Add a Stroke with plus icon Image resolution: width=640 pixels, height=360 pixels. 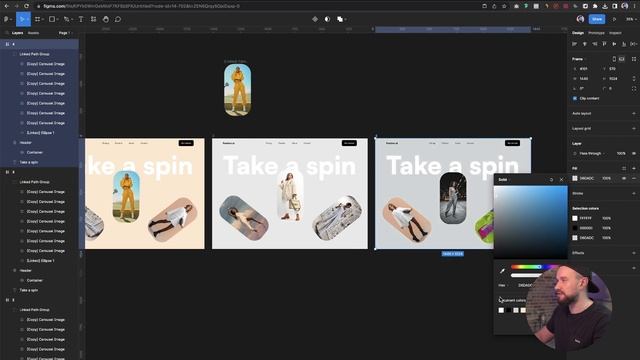634,193
